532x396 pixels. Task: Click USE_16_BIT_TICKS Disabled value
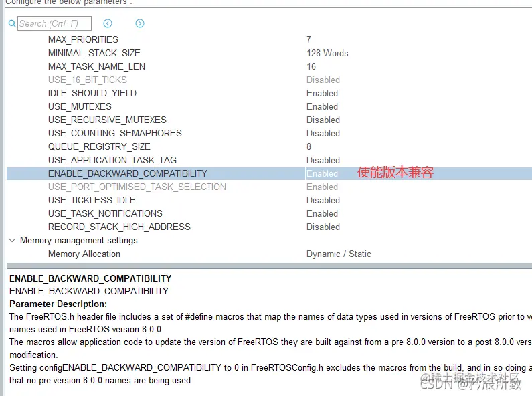[323, 80]
